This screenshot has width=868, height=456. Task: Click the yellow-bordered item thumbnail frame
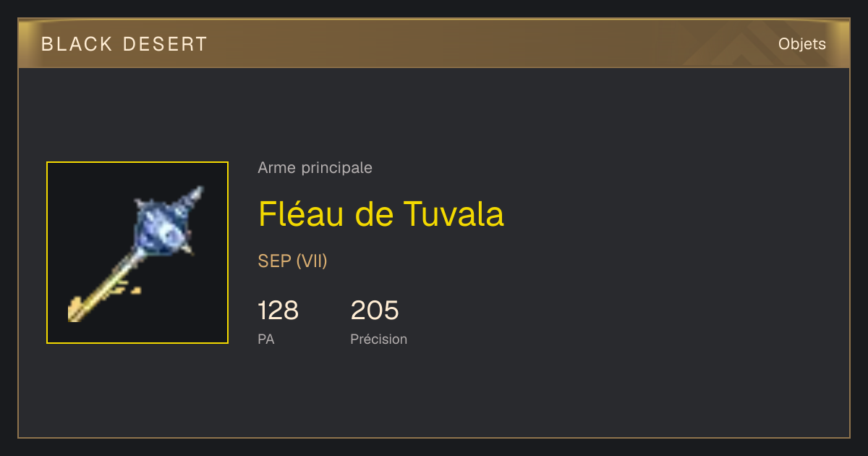point(137,253)
